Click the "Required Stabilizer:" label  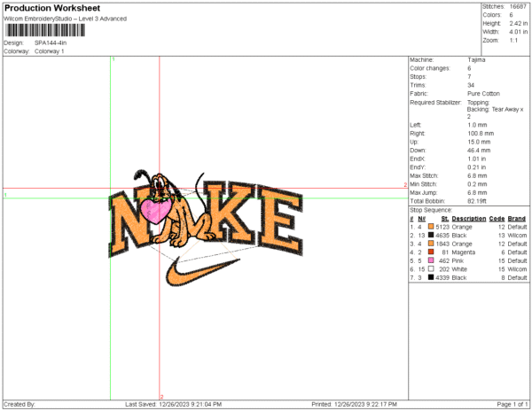click(435, 103)
